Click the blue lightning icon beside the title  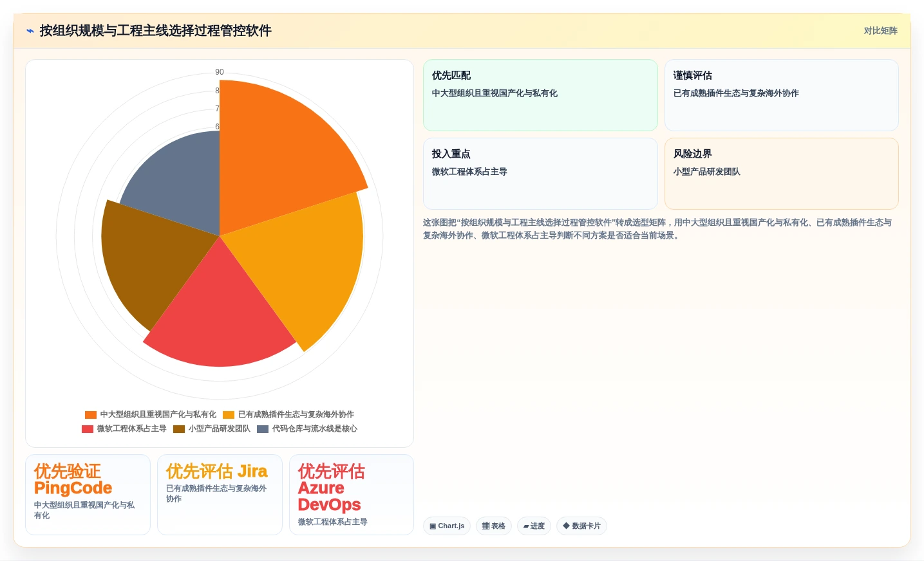point(30,31)
